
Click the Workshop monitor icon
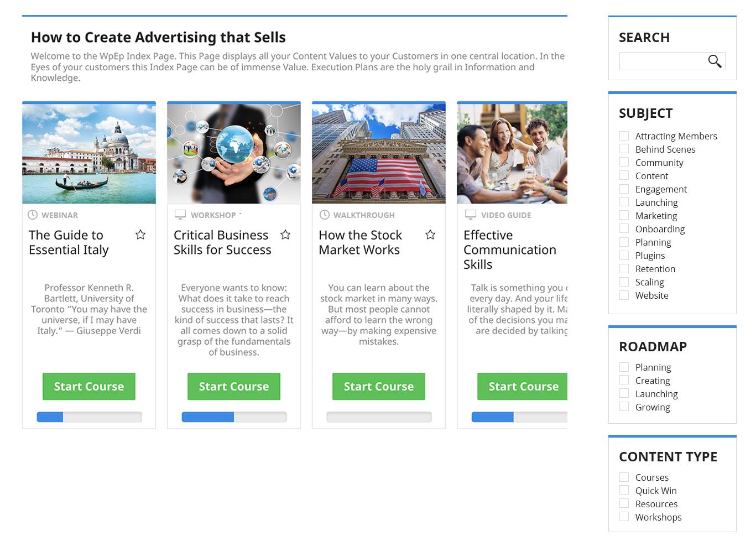[x=180, y=214]
